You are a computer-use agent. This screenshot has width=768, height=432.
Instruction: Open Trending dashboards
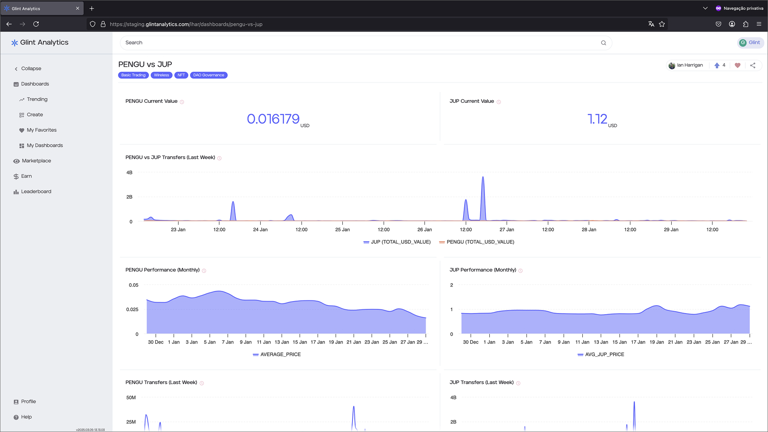coord(33,99)
